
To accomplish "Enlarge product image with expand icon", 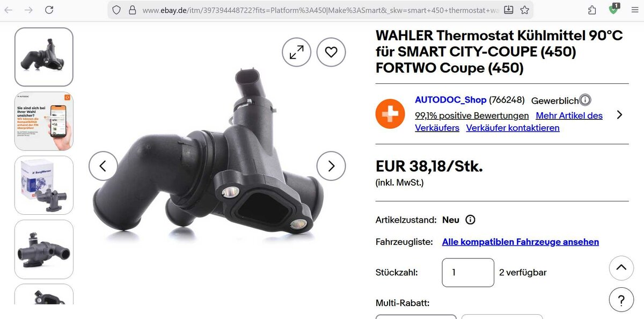I will coord(296,52).
